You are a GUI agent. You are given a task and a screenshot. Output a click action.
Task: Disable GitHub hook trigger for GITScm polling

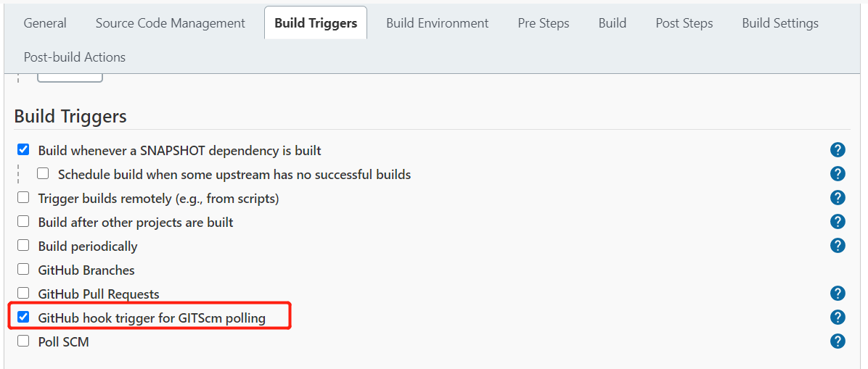pos(23,318)
